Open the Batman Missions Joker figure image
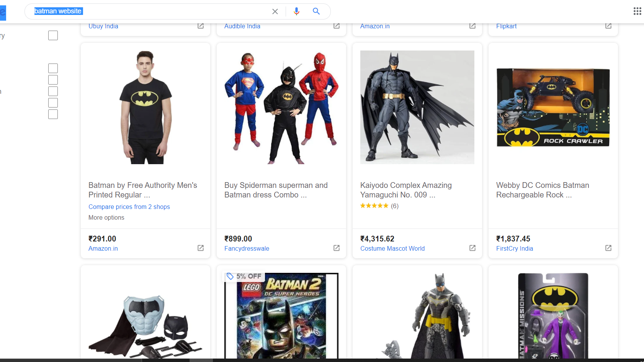Screen dimensions: 644x362 [553, 316]
